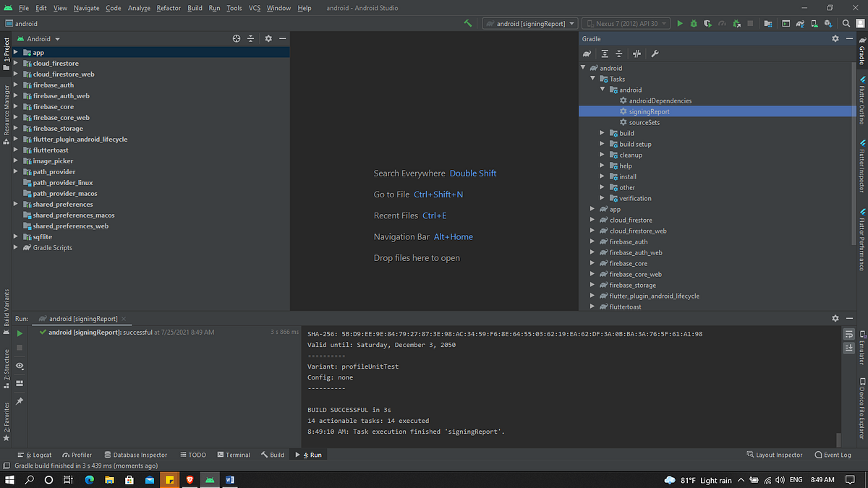Select the Nexus 7 (2012) device selector
The height and width of the screenshot is (488, 868).
click(626, 23)
